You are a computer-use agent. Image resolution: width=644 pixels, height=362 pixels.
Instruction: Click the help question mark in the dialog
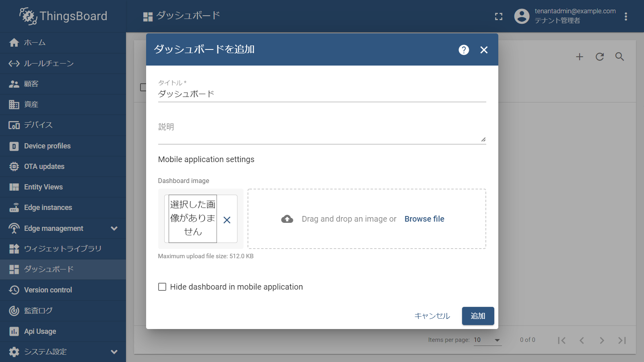[x=464, y=50]
